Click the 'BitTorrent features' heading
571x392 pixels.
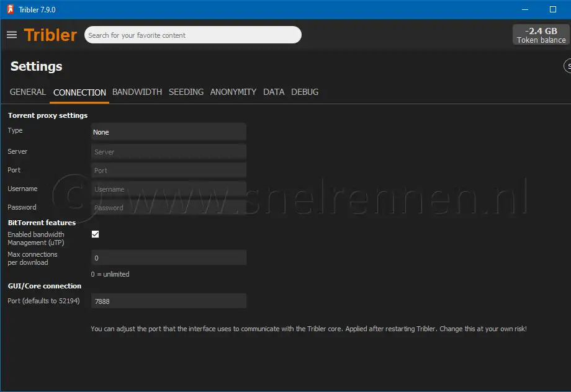[x=42, y=223]
